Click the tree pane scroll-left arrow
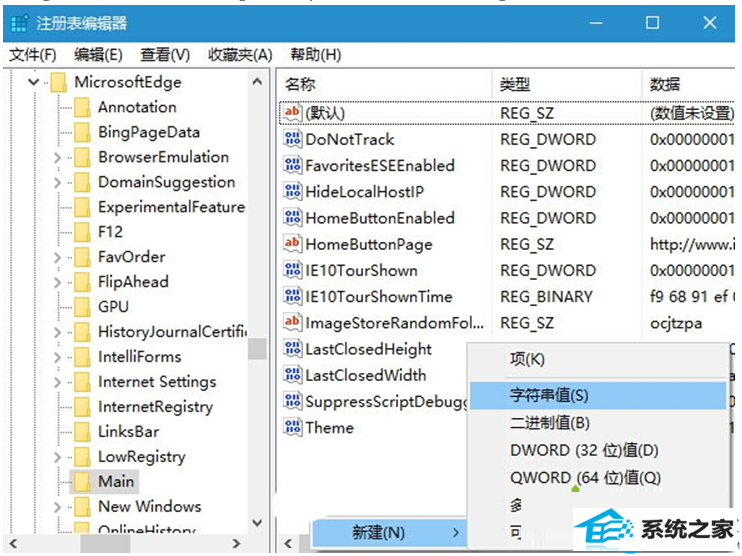The height and width of the screenshot is (556, 742). [13, 544]
